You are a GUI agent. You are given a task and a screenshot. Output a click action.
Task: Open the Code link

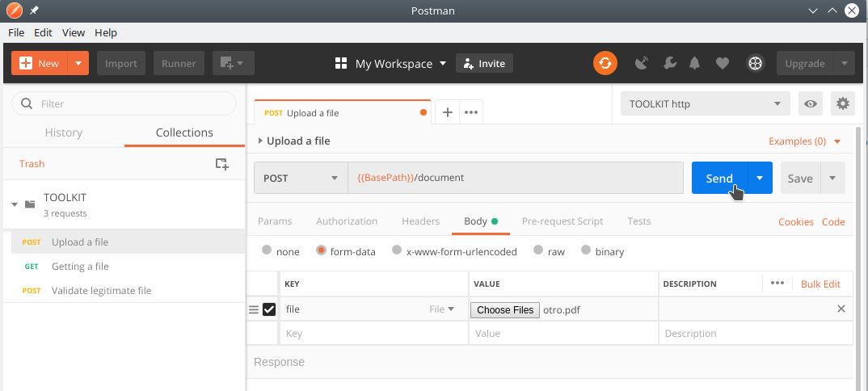click(x=833, y=222)
